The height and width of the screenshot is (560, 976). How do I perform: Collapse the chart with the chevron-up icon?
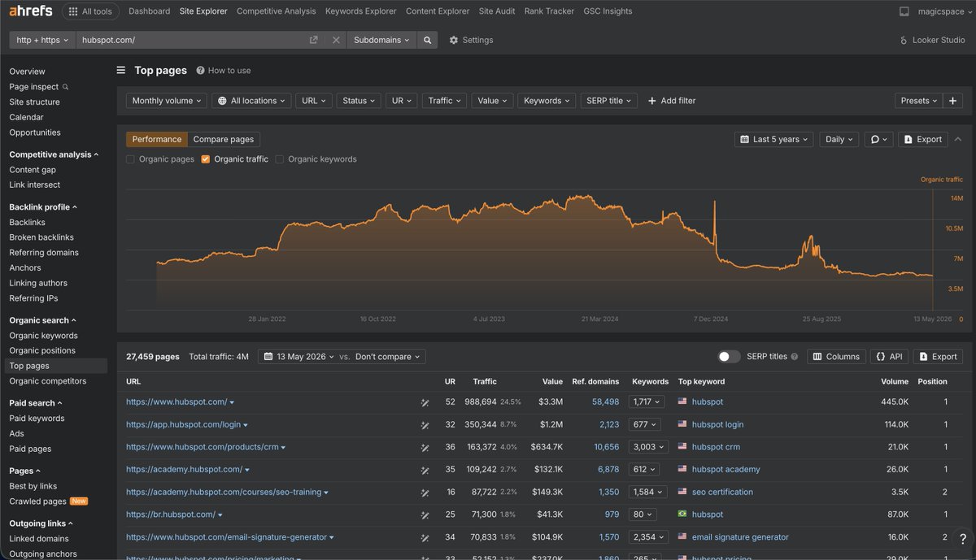click(x=957, y=139)
